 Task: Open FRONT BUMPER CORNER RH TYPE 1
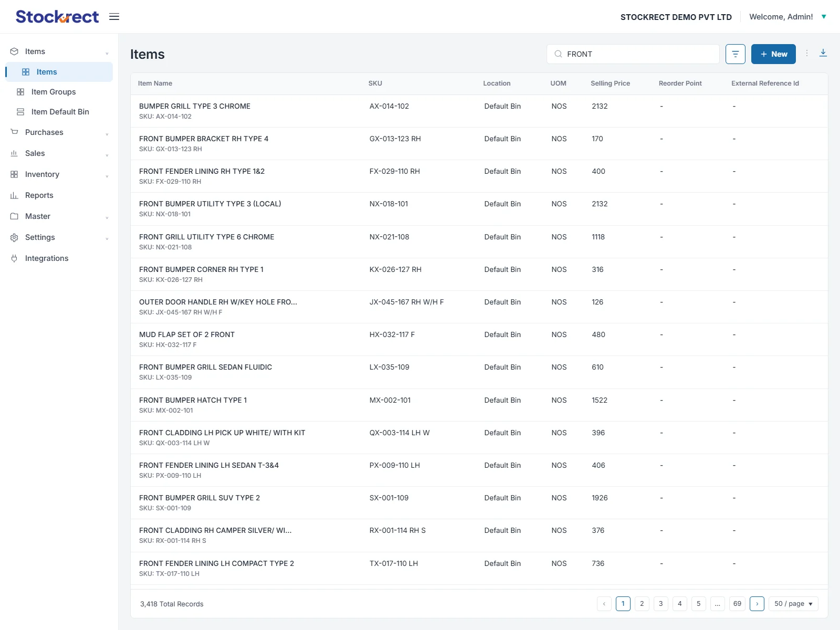click(202, 269)
